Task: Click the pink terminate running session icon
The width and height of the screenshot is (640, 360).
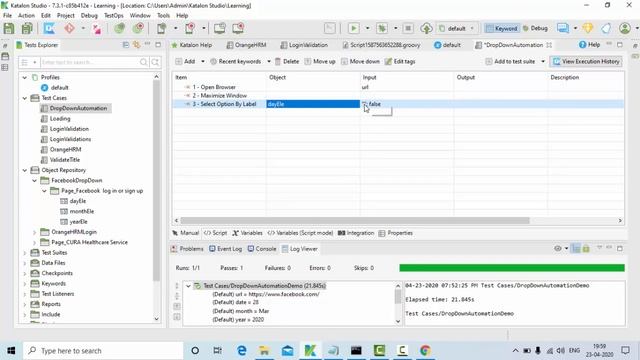Action: [97, 28]
